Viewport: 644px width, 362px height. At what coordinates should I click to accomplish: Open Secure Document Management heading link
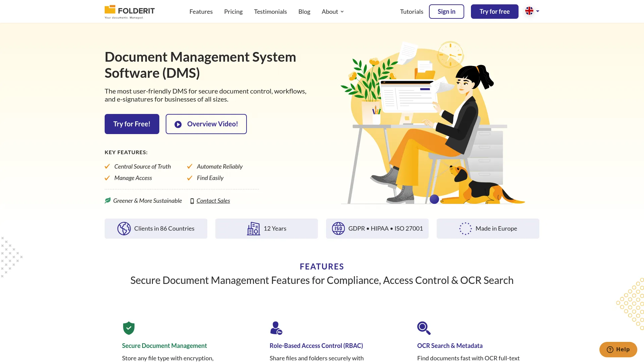[164, 346]
